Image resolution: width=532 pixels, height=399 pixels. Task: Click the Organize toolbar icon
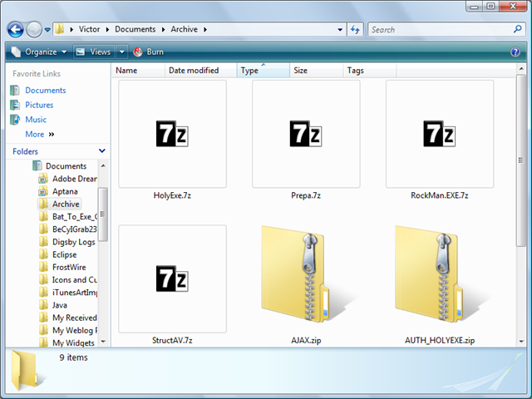16,52
